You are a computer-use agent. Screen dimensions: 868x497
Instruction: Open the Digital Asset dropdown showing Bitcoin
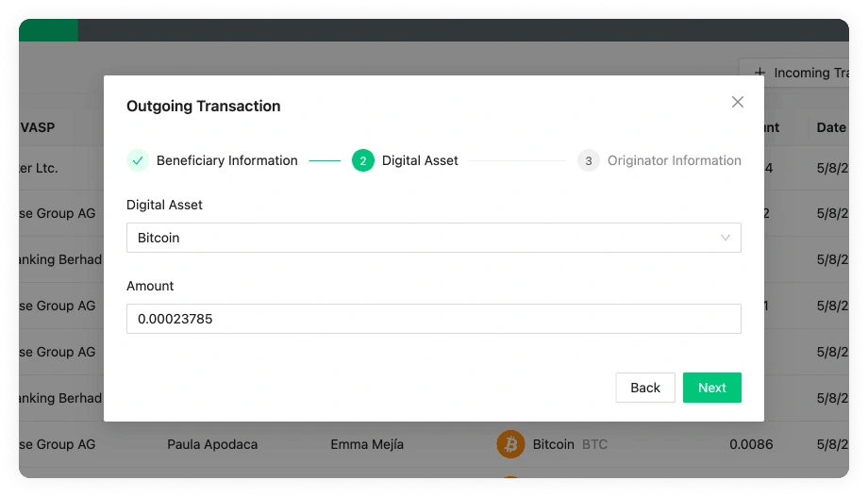tap(425, 238)
